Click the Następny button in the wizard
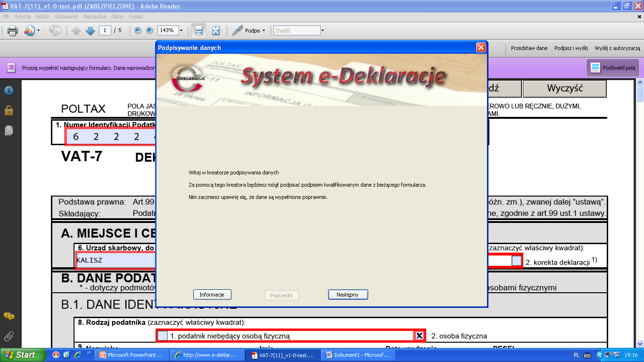The image size is (644, 362). click(x=348, y=295)
